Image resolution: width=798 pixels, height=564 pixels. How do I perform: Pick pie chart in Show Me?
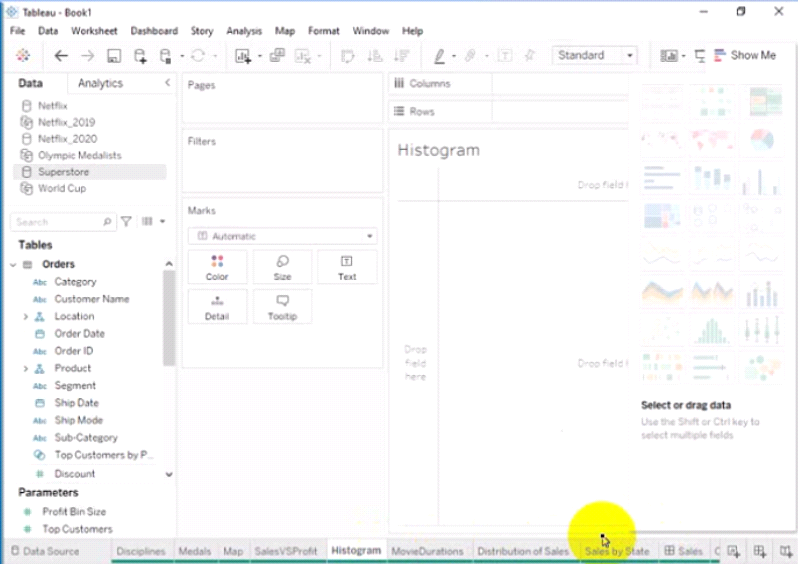762,139
